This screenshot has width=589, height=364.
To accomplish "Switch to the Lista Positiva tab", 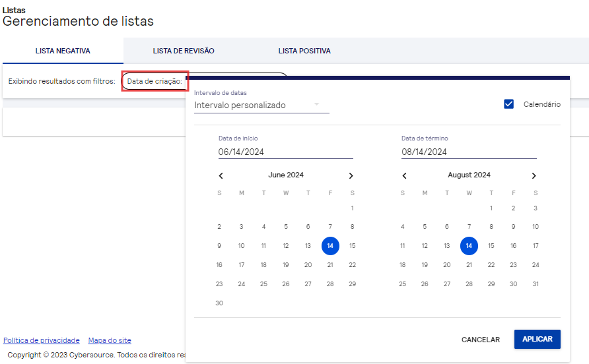I will coord(304,51).
